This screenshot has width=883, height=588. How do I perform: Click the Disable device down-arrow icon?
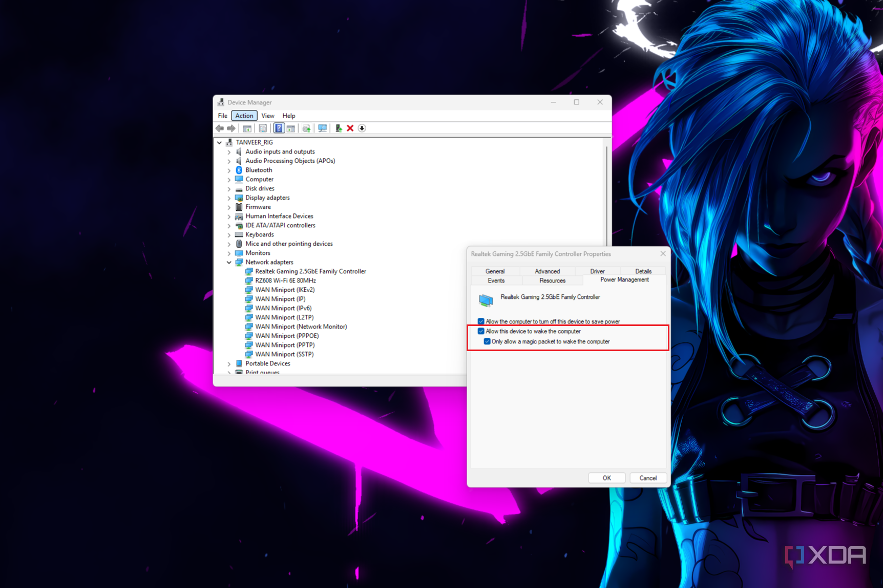tap(362, 128)
